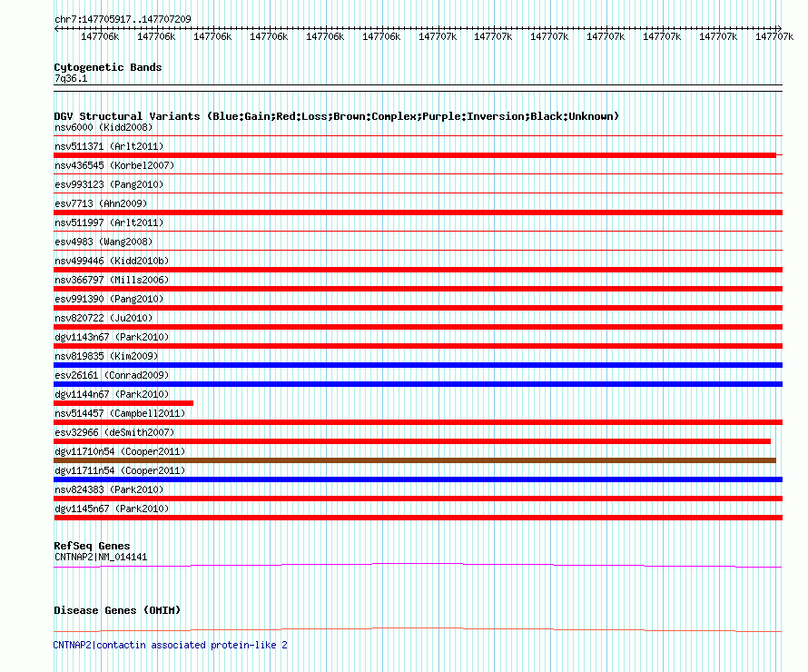Click the red bar under esv7713 (Ahn2009)
The height and width of the screenshot is (672, 808).
pyautogui.click(x=418, y=212)
